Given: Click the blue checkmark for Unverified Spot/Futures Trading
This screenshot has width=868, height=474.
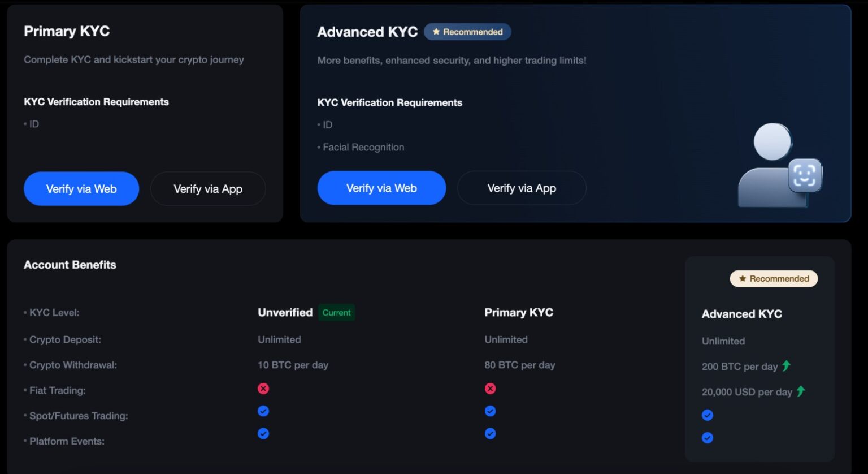Looking at the screenshot, I should coord(263,411).
